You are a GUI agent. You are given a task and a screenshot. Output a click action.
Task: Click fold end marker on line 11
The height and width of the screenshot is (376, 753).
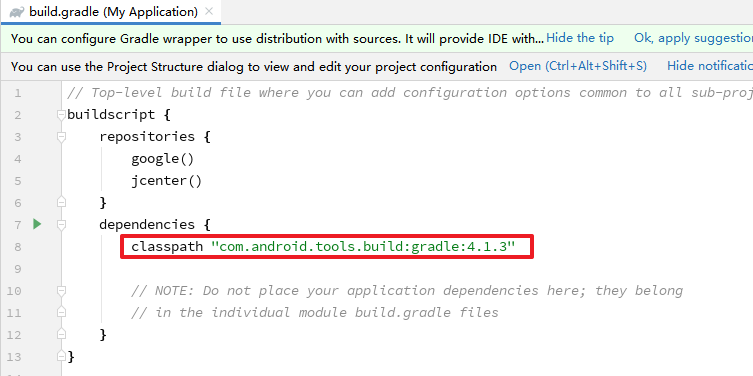(61, 312)
